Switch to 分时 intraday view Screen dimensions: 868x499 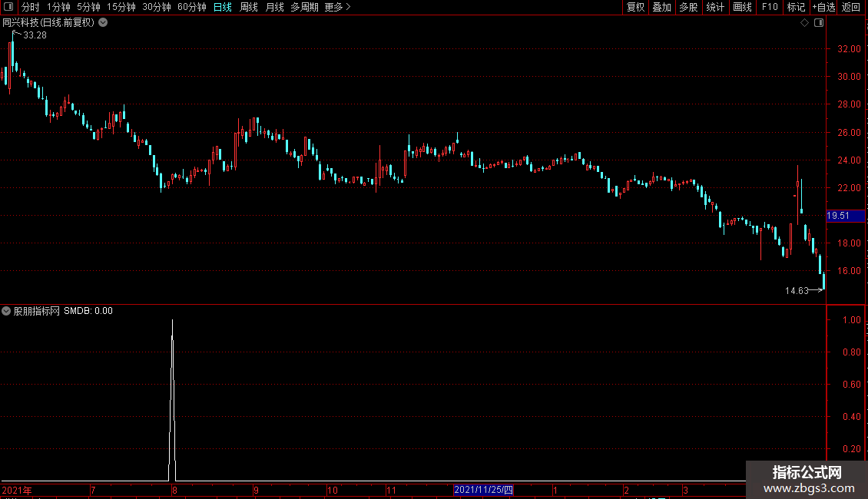pyautogui.click(x=31, y=7)
